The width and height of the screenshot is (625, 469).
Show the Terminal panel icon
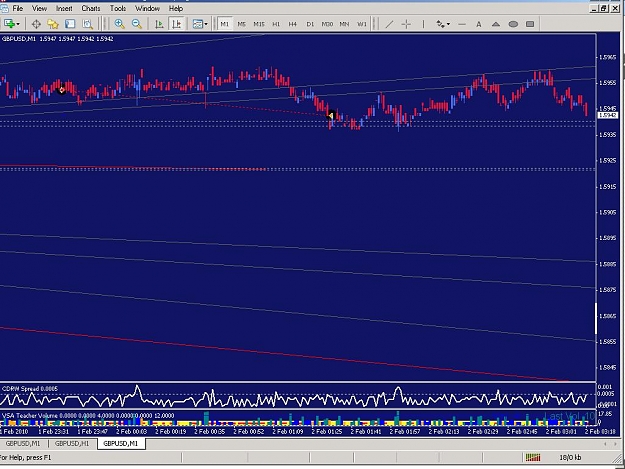click(x=70, y=24)
